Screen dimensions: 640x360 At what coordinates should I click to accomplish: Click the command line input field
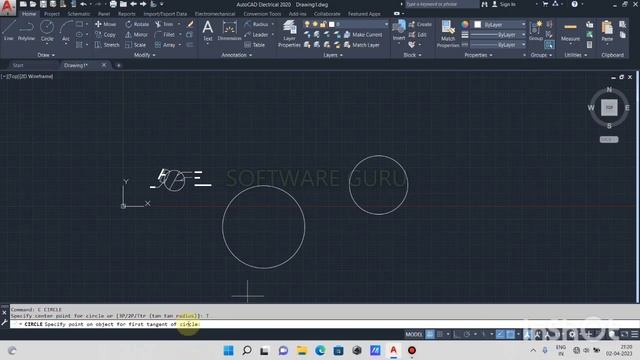[324, 324]
